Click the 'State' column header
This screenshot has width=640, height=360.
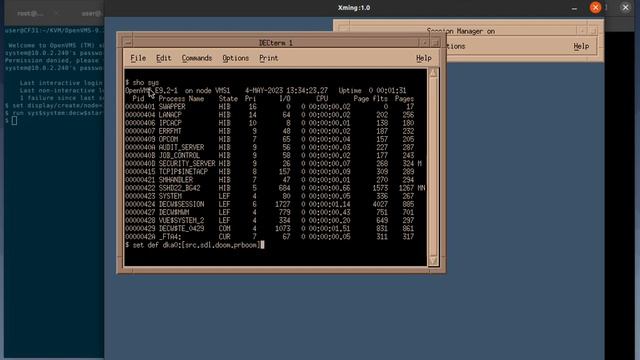pos(228,99)
